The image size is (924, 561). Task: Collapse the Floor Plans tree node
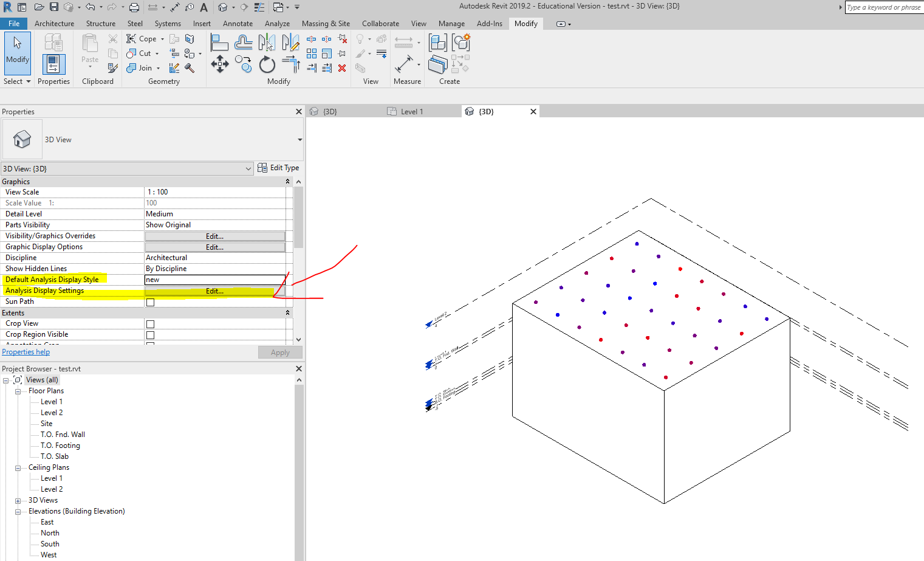click(18, 390)
